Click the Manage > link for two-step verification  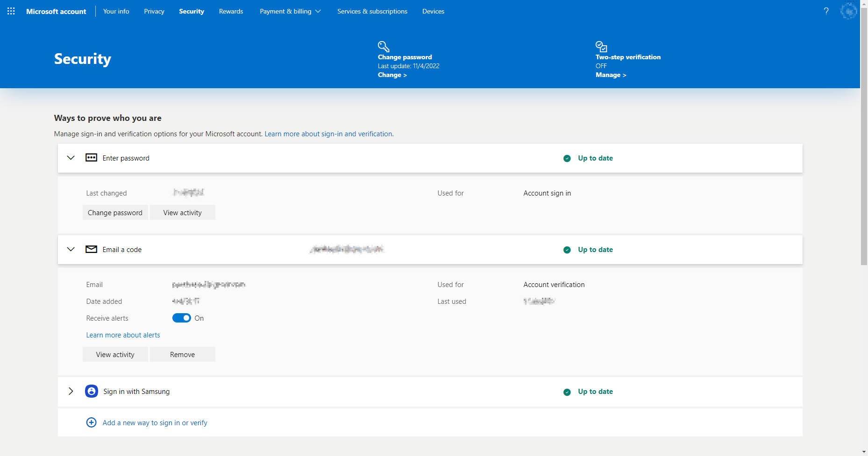pos(611,75)
